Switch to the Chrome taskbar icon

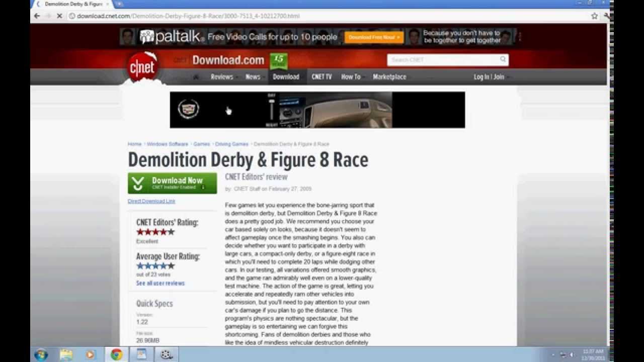116,354
